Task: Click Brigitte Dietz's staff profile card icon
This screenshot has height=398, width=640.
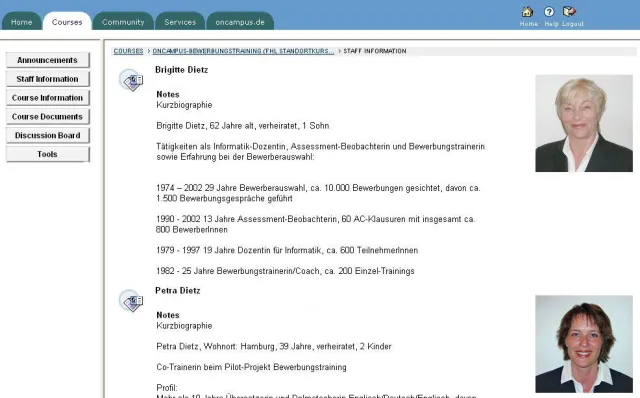Action: (131, 80)
